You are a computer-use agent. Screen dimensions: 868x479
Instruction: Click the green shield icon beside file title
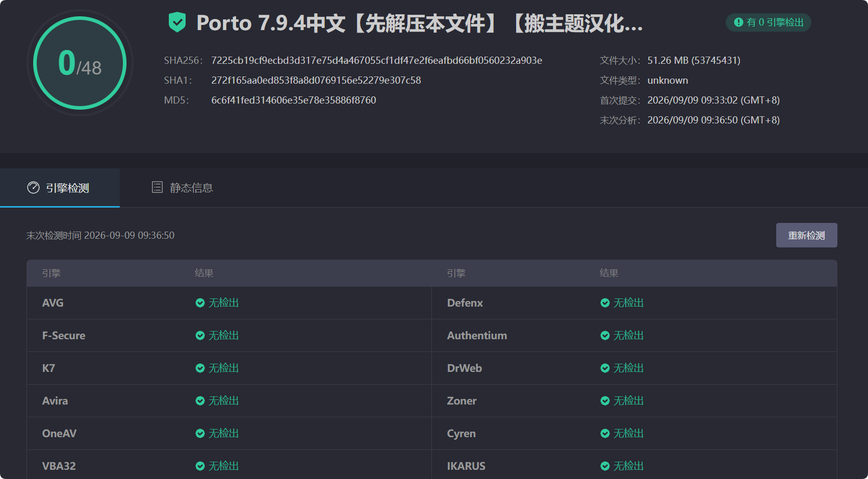177,22
